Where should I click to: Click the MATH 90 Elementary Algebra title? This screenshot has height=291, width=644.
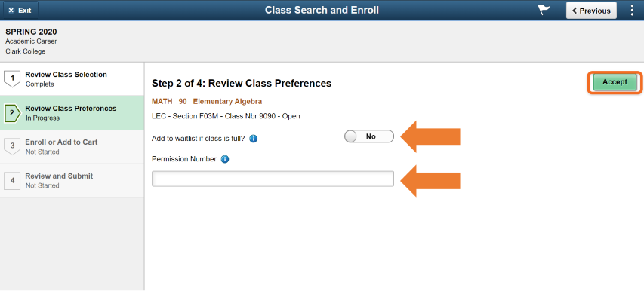pos(207,101)
